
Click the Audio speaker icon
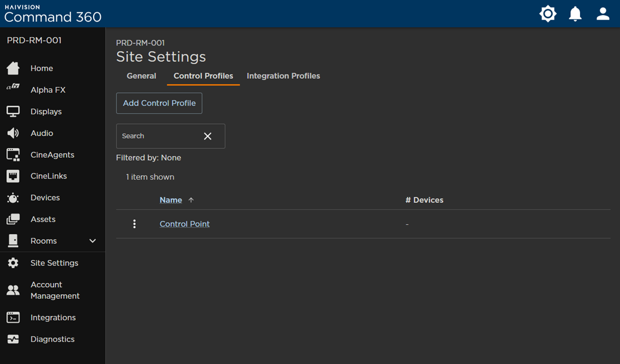[13, 133]
